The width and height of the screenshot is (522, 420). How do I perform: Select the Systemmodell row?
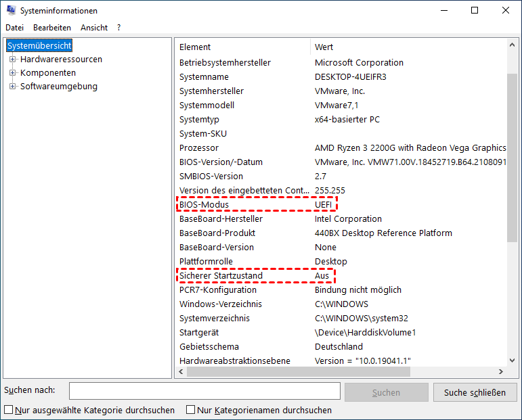click(341, 105)
